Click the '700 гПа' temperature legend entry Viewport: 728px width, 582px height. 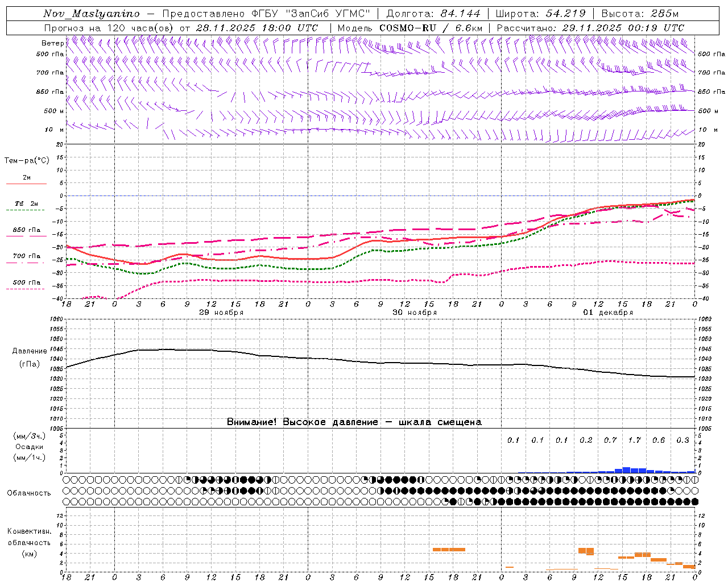click(x=26, y=256)
